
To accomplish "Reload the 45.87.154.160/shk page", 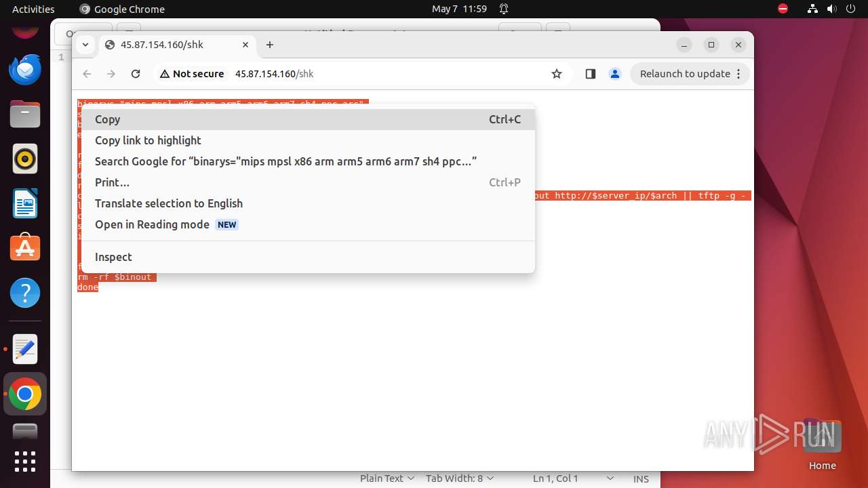I will click(x=136, y=74).
